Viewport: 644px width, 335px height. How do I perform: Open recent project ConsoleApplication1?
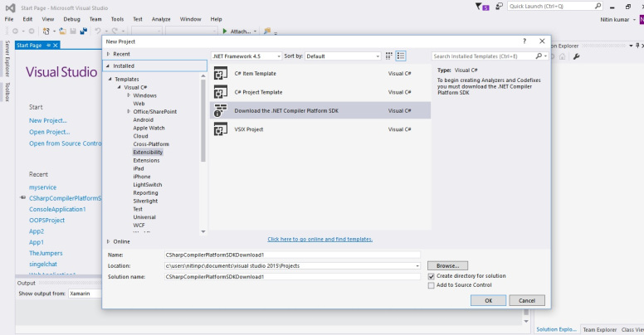point(57,209)
